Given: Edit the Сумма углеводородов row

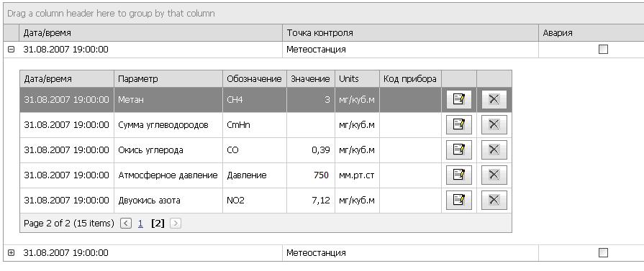Looking at the screenshot, I should pyautogui.click(x=459, y=125).
